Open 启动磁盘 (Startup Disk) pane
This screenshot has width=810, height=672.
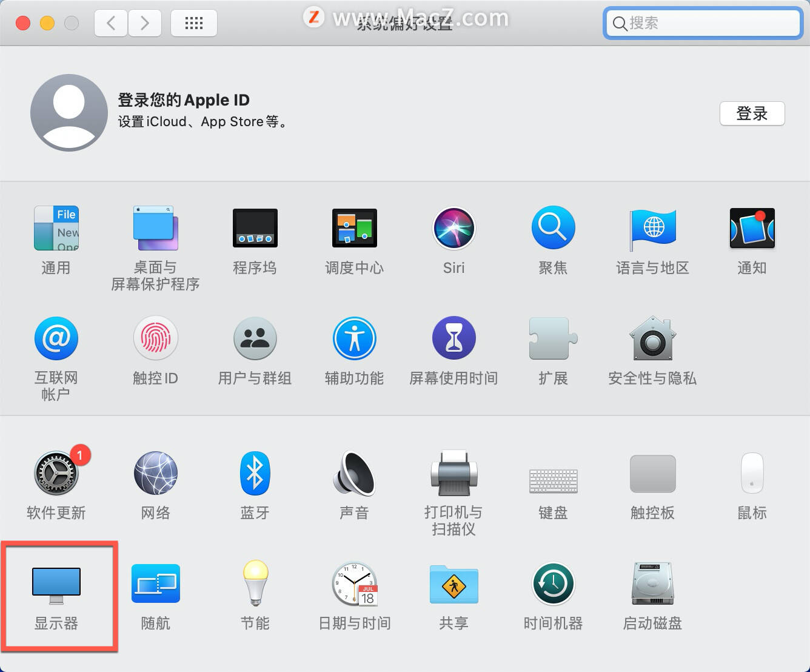pyautogui.click(x=652, y=583)
